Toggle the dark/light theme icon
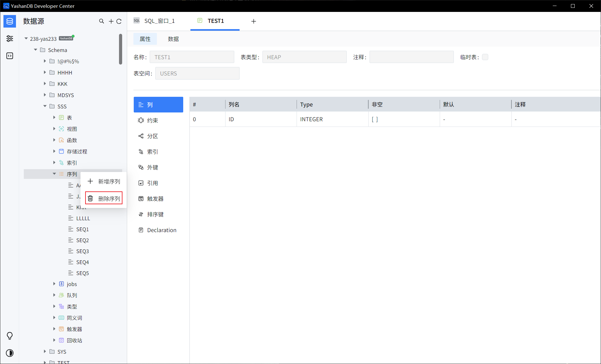 (10, 353)
